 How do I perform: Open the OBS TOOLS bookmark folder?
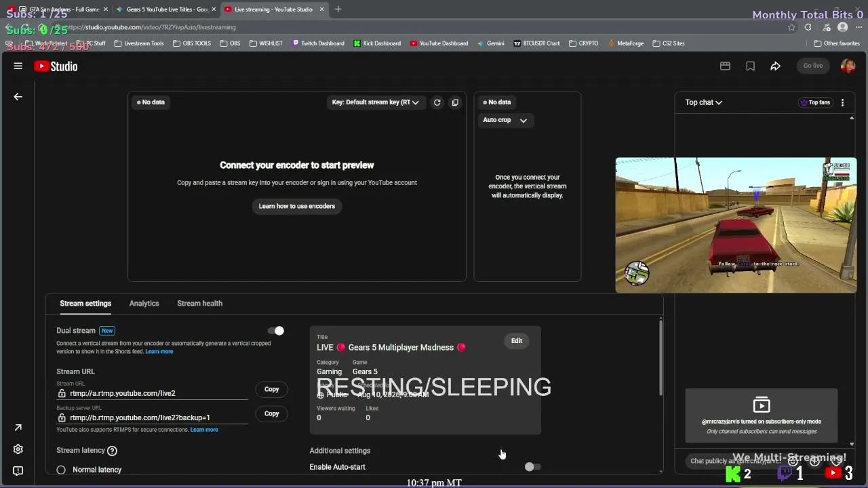click(x=192, y=43)
